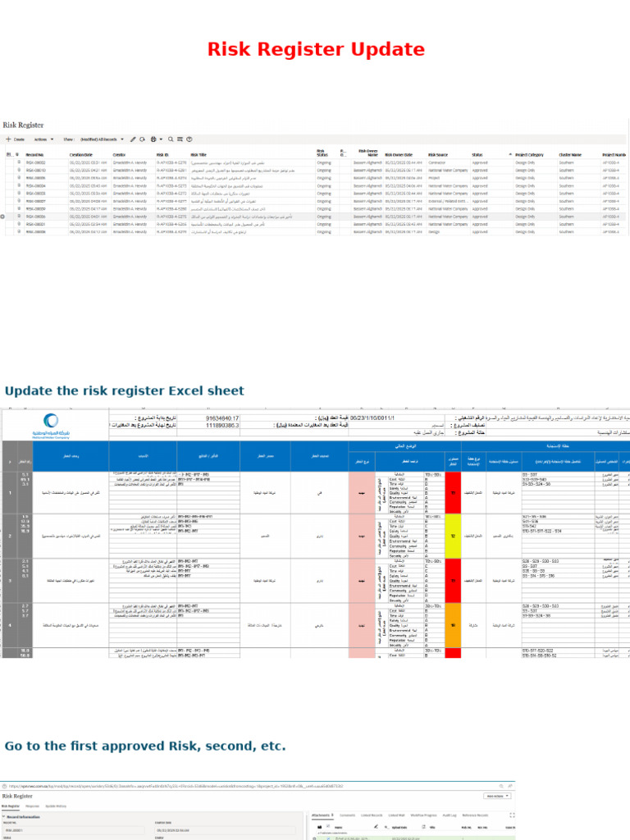This screenshot has height=840, width=630.
Task: Click the Project Category column header
Action: (529, 155)
